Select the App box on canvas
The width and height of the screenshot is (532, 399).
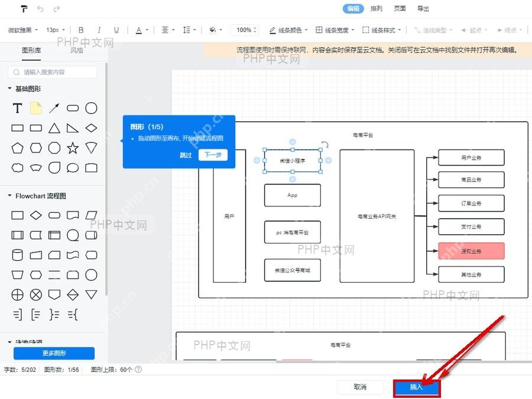(292, 196)
